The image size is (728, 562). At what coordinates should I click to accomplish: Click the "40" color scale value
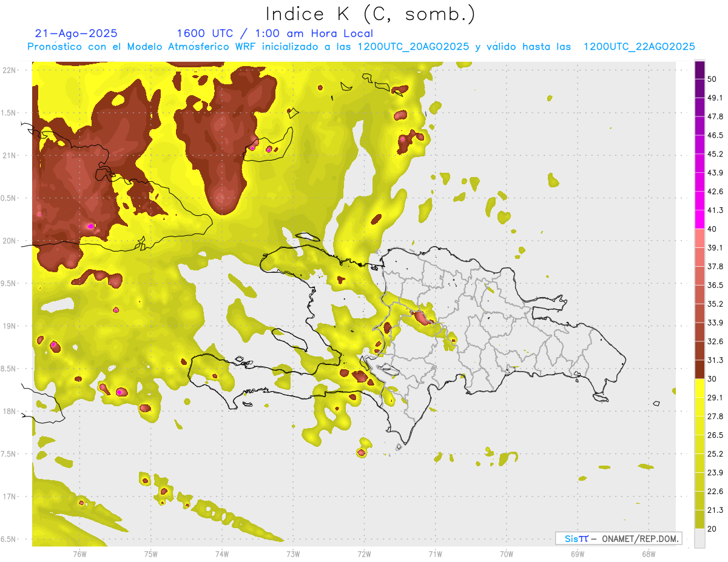tap(713, 229)
